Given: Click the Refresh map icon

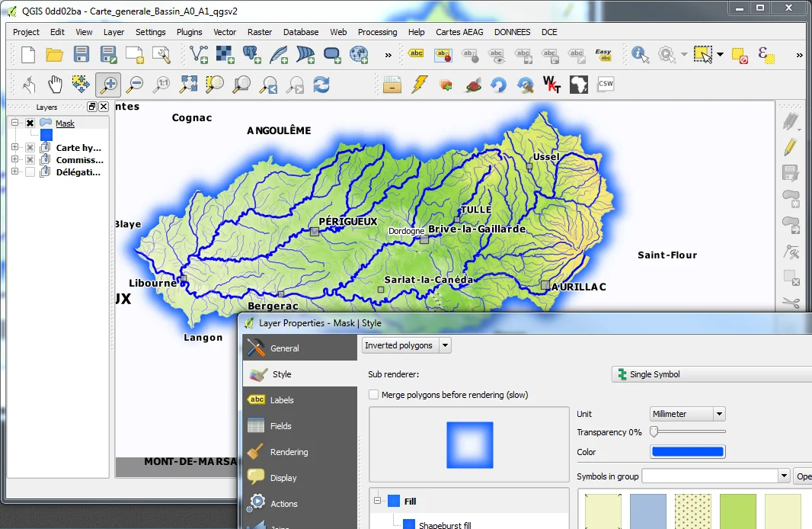Looking at the screenshot, I should click(321, 85).
